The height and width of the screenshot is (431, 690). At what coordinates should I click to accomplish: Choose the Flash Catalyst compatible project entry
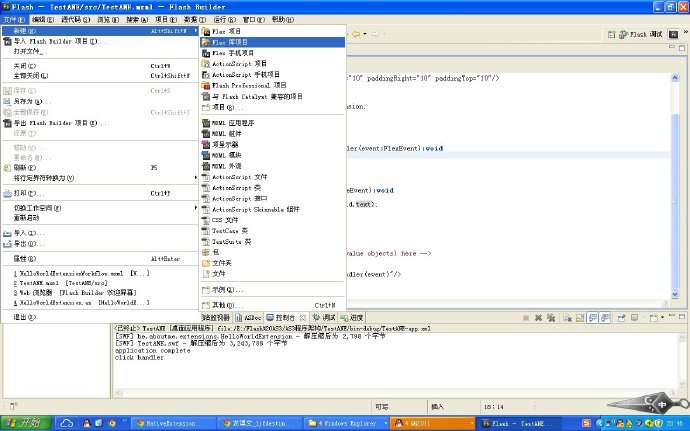272,96
